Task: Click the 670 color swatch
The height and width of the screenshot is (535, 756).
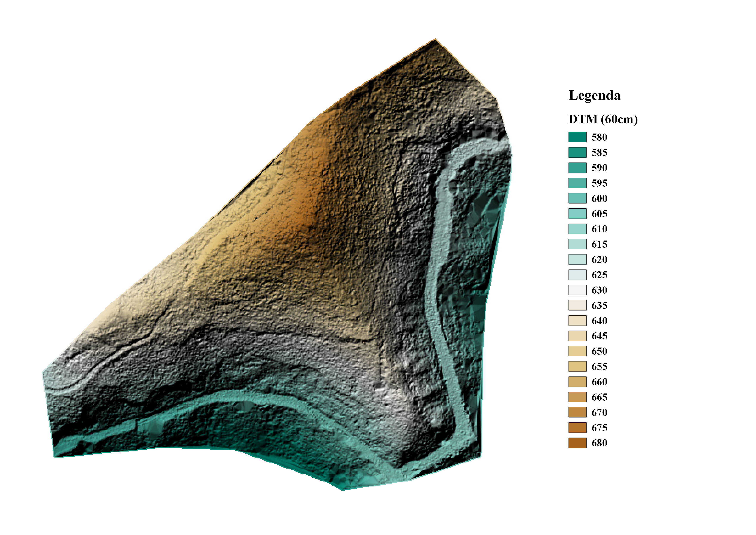Action: point(577,412)
